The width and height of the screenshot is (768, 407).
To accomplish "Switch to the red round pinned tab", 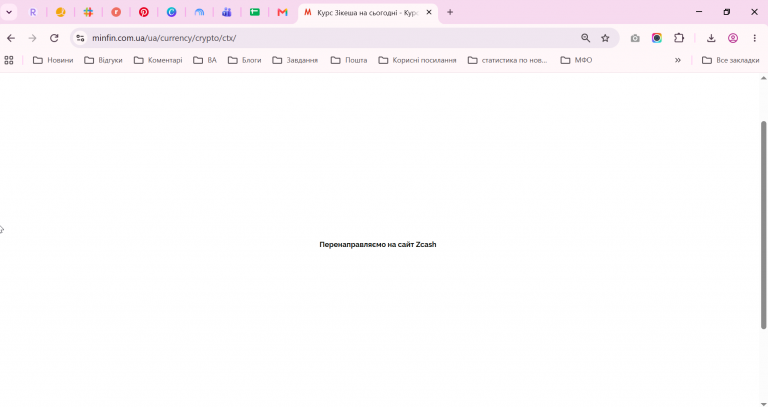I will 116,12.
